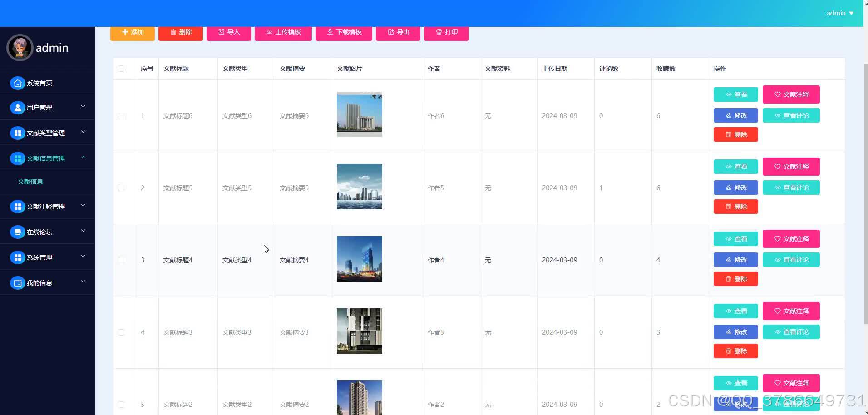Click the 文献注释管理 grid icon
868x415 pixels.
pyautogui.click(x=18, y=207)
